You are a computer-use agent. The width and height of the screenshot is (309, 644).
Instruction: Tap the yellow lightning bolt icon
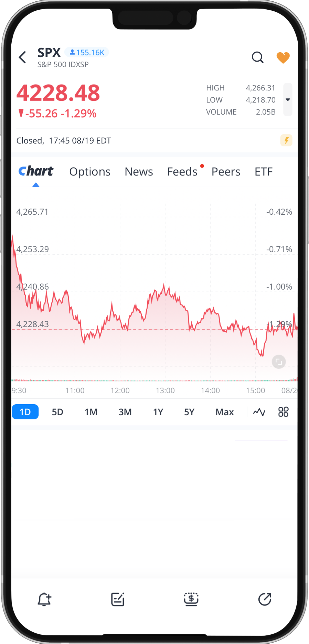point(286,140)
